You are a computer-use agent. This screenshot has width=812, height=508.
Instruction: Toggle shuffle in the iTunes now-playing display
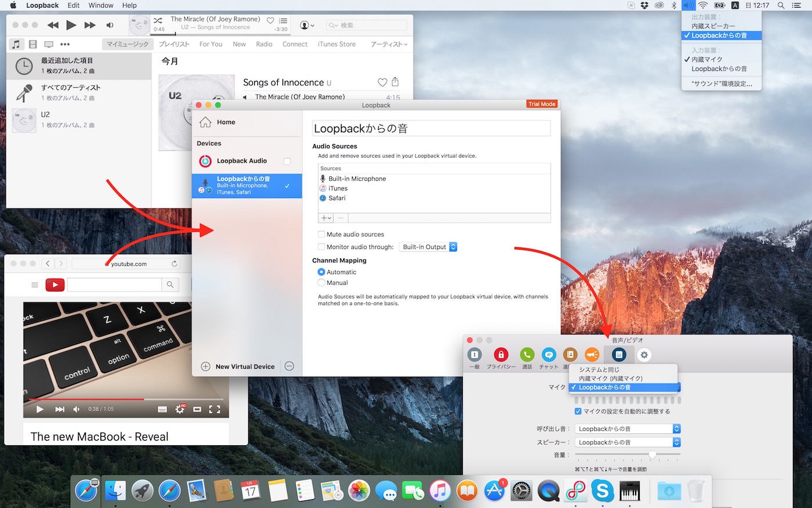coord(158,20)
